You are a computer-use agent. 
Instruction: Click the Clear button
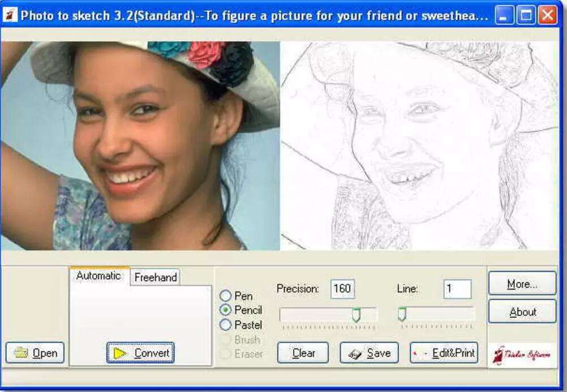pyautogui.click(x=303, y=353)
